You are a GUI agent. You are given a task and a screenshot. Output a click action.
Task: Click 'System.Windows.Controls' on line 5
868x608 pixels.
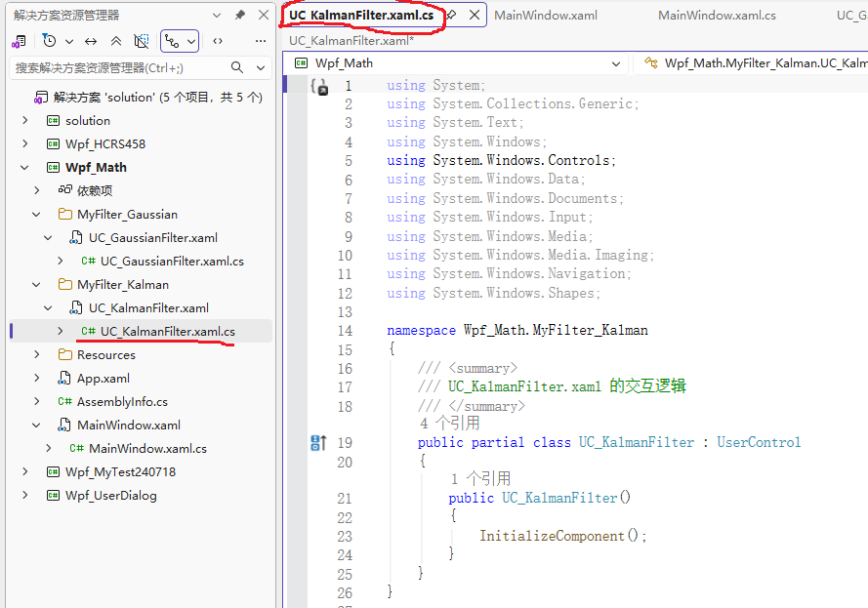(521, 160)
